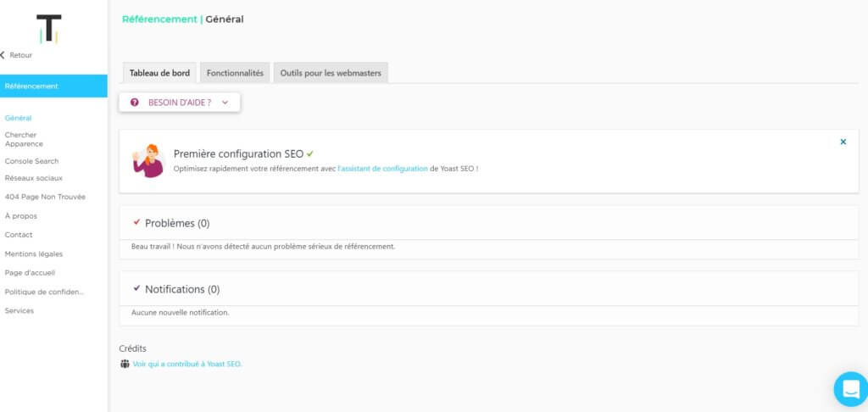Click the Retour back arrow
Screen dimensions: 868x412
(x=3, y=55)
